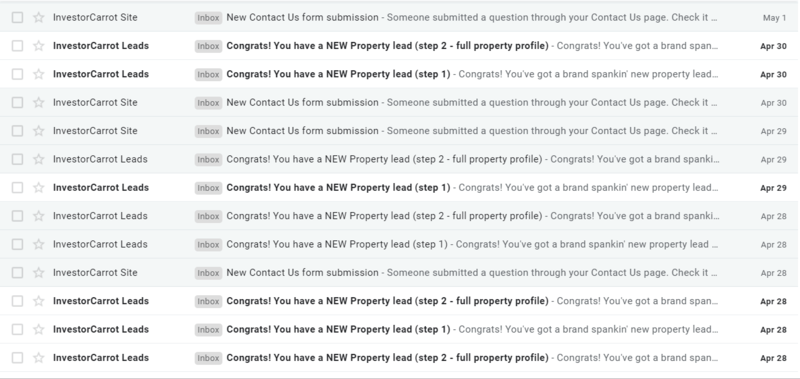This screenshot has height=379, width=800.
Task: Check the box for the last email row
Action: [x=17, y=358]
